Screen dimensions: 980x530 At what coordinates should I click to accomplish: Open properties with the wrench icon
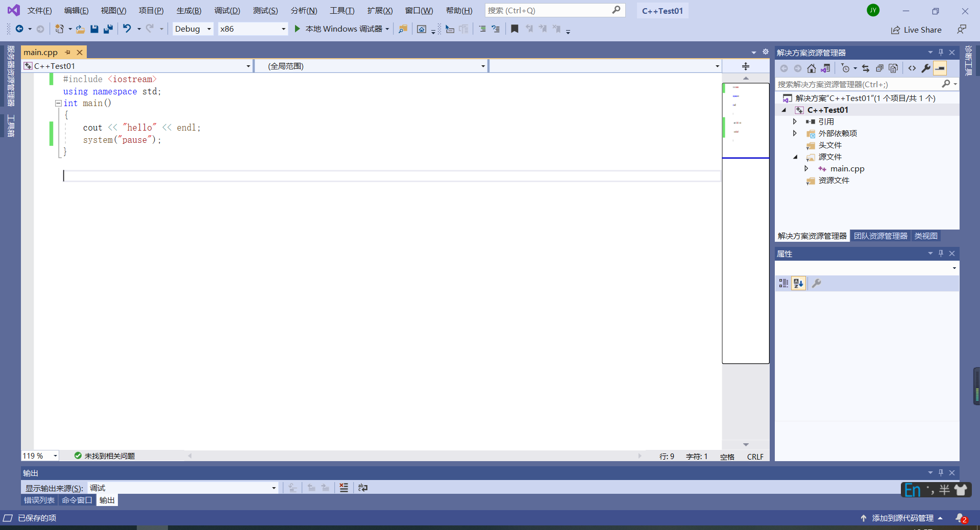tap(926, 68)
